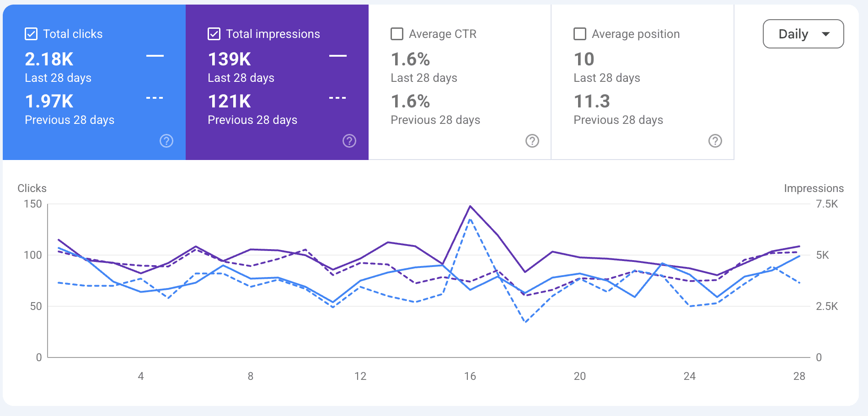
Task: Uncheck the Total impressions checkbox
Action: click(x=214, y=34)
